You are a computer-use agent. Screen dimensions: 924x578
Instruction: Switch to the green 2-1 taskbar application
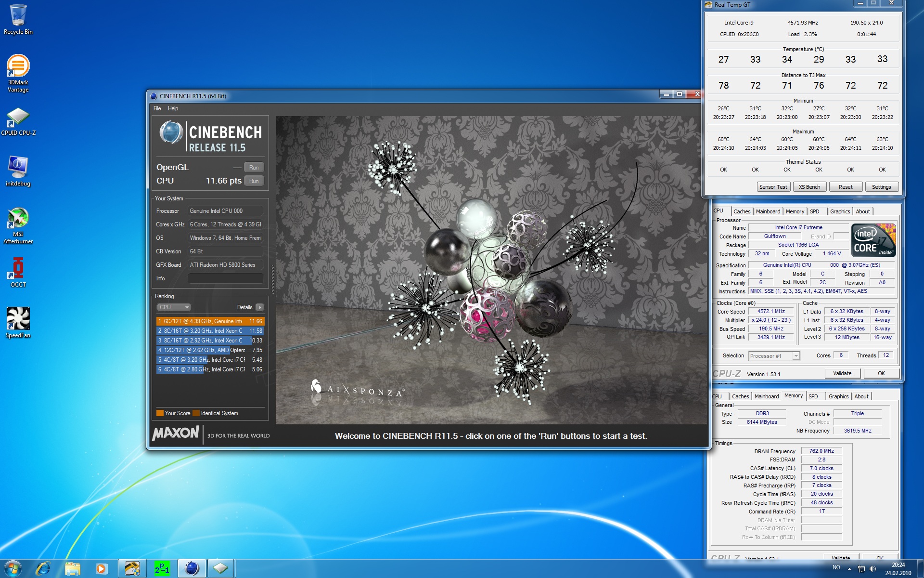162,568
